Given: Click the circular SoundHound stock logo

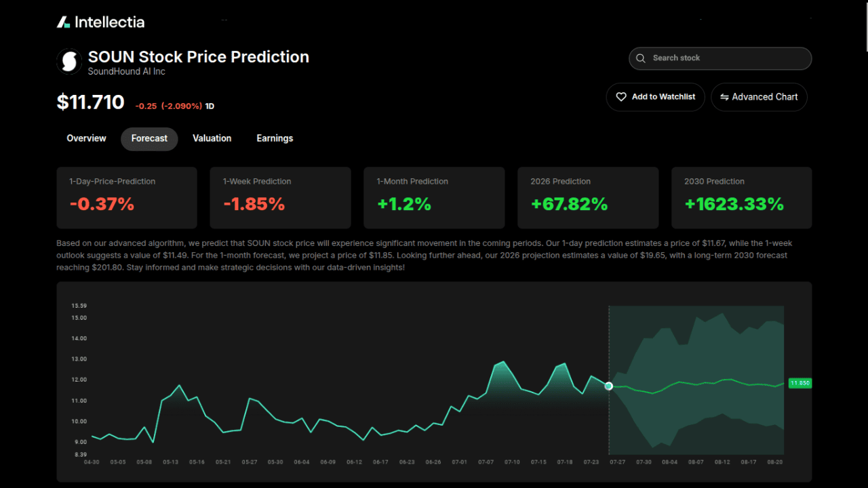Looking at the screenshot, I should pos(68,61).
